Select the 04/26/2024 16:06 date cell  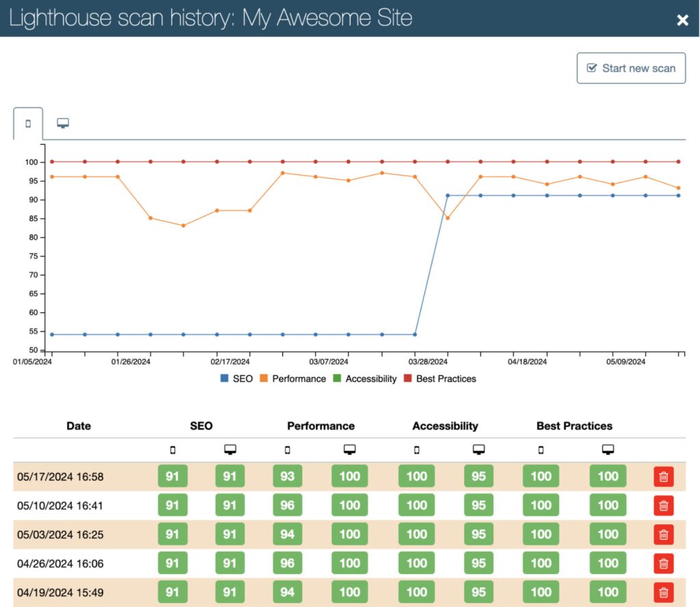click(60, 564)
